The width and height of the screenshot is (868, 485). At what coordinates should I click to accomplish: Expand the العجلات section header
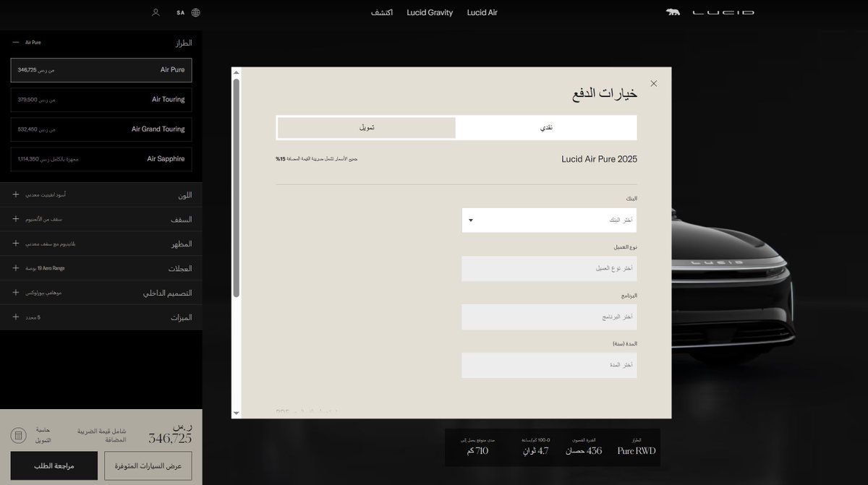101,268
